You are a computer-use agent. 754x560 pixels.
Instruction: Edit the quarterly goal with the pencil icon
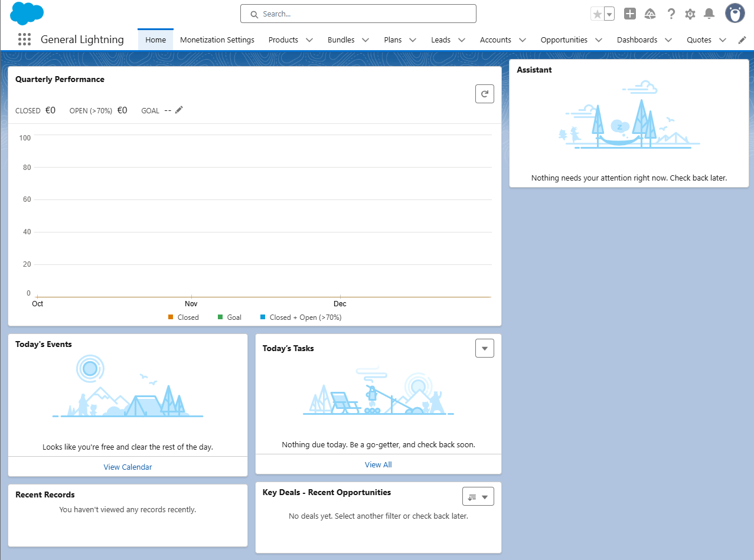[178, 110]
